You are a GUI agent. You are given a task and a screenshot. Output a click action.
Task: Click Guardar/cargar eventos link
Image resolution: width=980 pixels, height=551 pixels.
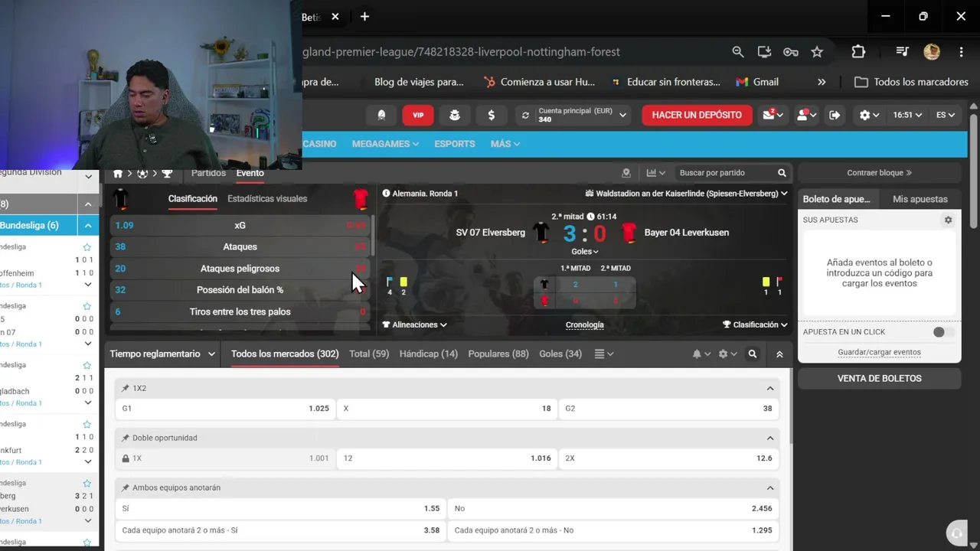[x=880, y=353]
